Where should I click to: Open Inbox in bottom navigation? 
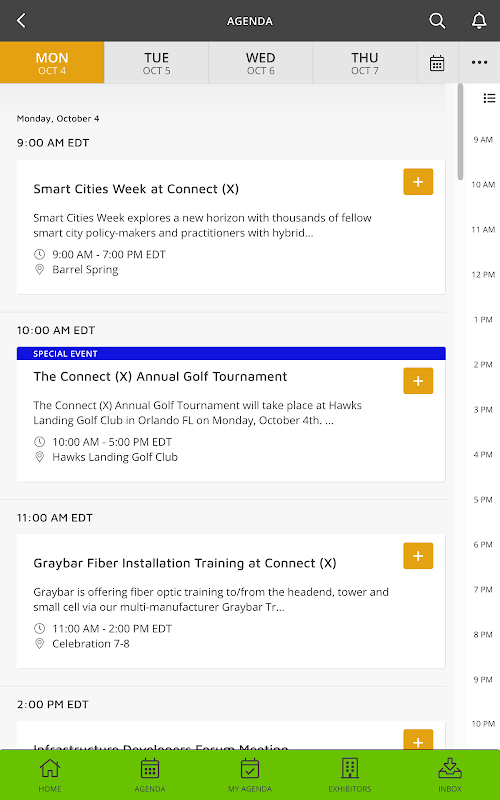[450, 774]
